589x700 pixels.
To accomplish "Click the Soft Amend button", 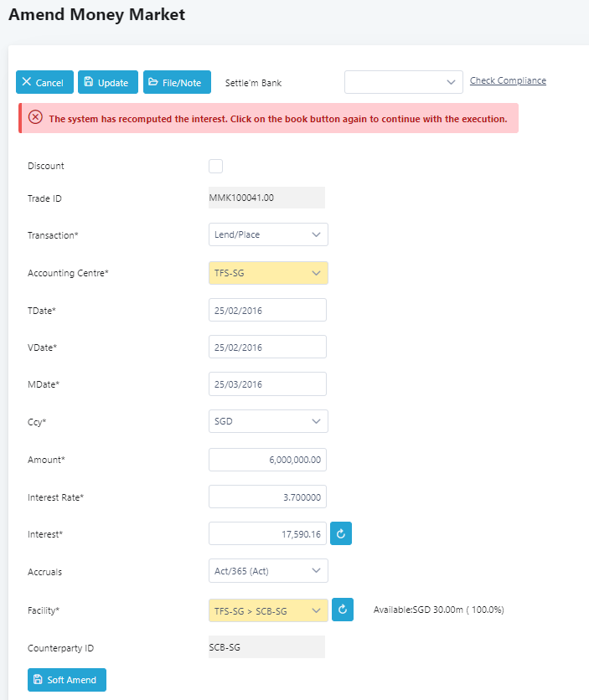I will [x=67, y=680].
